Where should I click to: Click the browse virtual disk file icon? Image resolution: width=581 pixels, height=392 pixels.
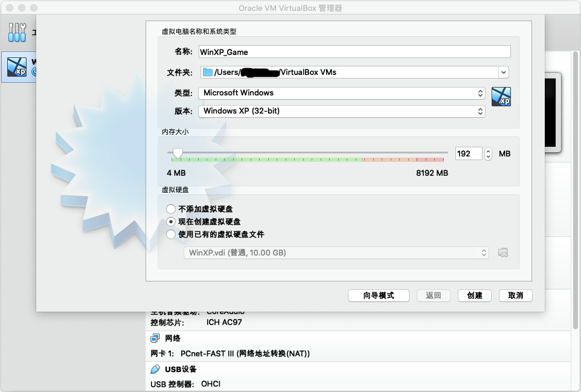503,252
